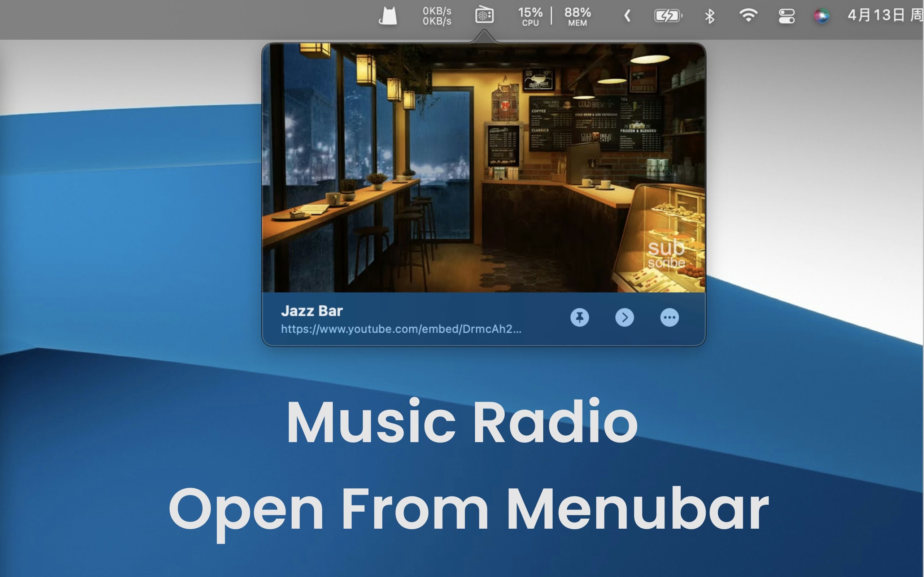Click the Jazz Bar video thumbnail
The image size is (924, 577).
(x=483, y=168)
